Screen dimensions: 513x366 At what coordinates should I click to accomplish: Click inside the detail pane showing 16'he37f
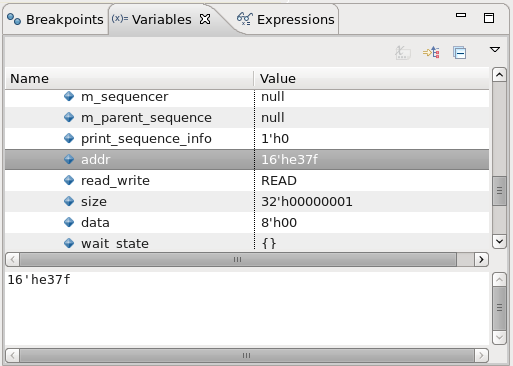[x=247, y=308]
